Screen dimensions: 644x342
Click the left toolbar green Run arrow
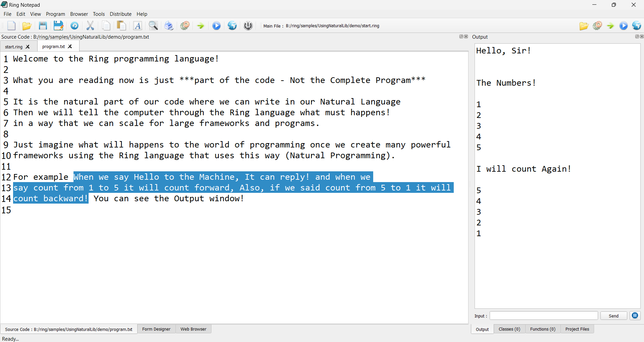pyautogui.click(x=200, y=26)
